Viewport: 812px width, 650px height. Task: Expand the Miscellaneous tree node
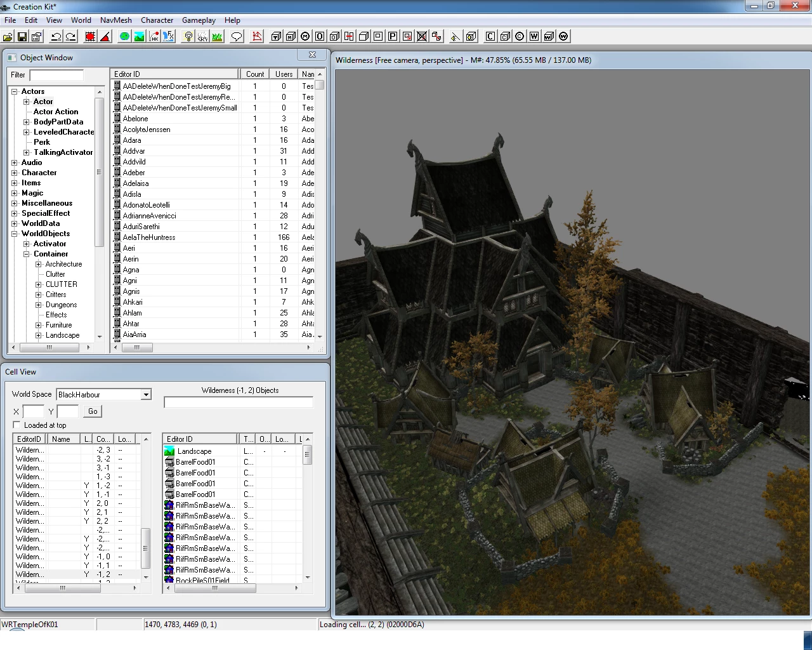coord(15,203)
